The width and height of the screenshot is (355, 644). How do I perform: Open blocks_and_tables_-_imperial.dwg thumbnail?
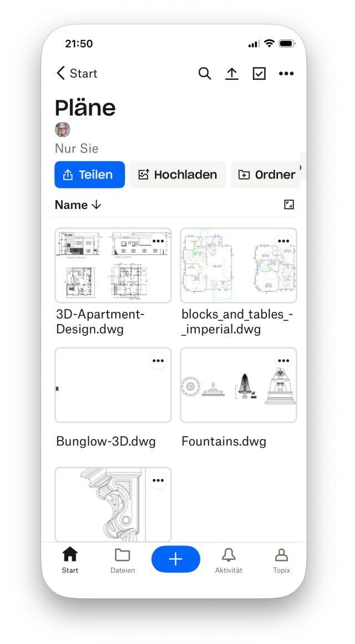(239, 265)
